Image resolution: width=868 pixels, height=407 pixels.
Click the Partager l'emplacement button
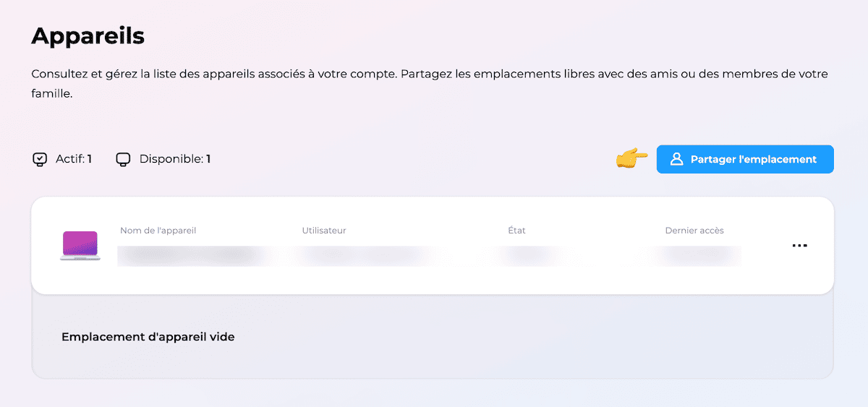(x=745, y=159)
